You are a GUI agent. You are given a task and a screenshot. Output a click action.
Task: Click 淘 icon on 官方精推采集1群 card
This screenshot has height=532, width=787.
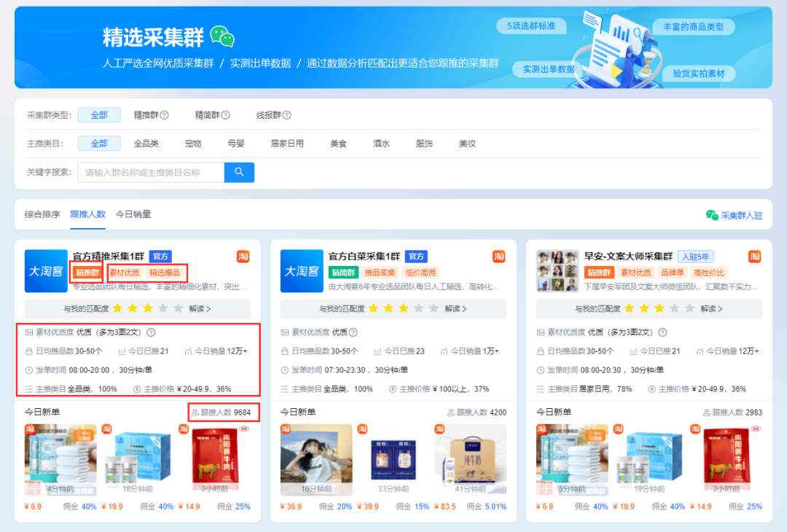(x=243, y=257)
